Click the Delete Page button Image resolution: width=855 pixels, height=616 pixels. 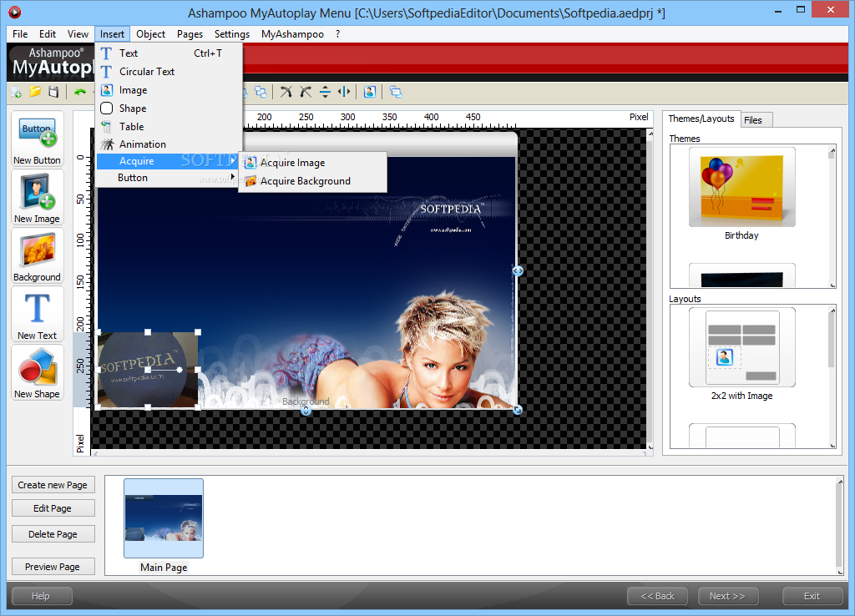point(53,534)
